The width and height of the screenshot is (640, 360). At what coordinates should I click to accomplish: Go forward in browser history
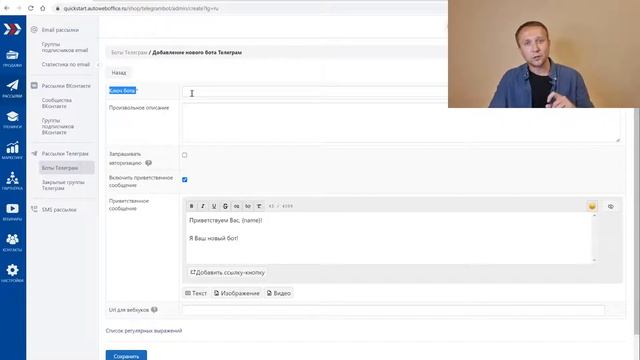click(18, 8)
